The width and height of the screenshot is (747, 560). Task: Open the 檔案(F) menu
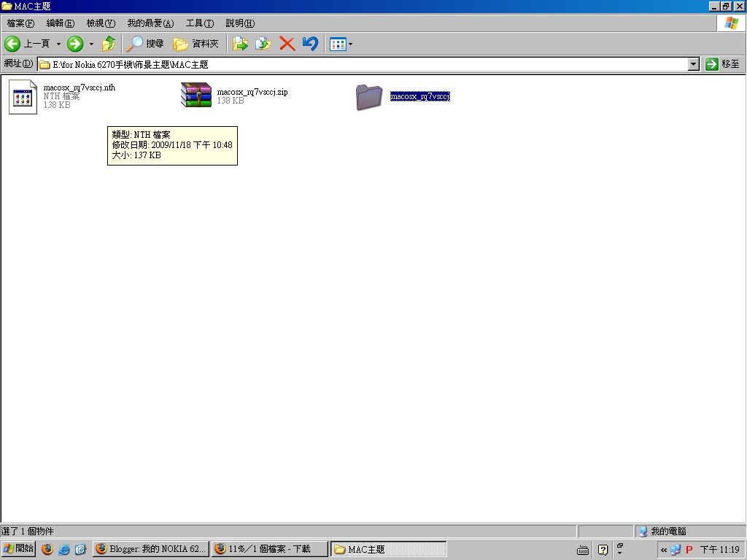click(x=20, y=23)
